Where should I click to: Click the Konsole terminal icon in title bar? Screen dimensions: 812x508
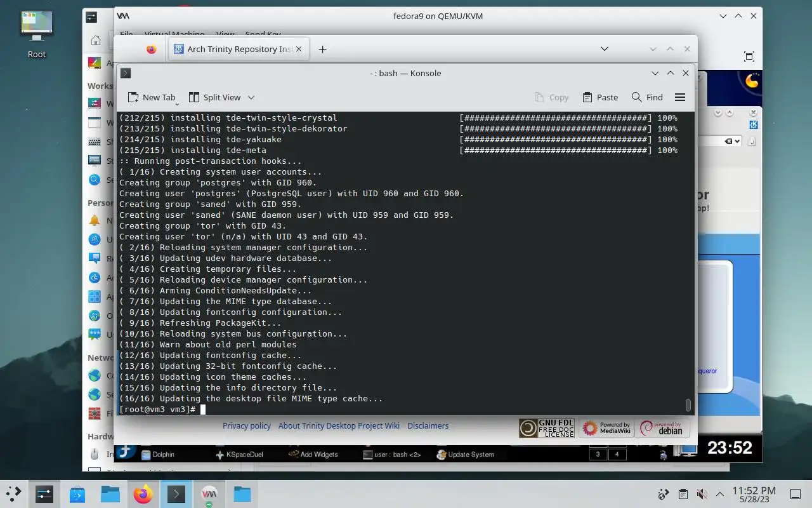tap(126, 73)
